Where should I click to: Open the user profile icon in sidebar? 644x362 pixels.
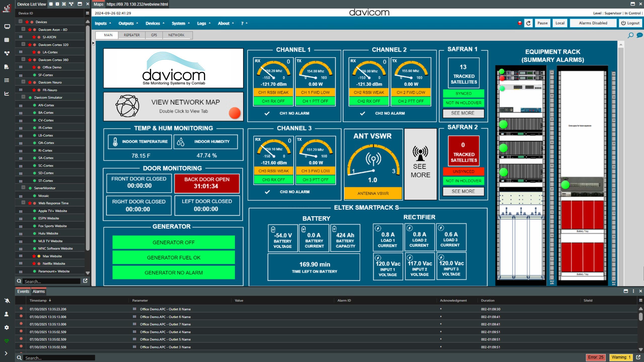[x=7, y=314]
